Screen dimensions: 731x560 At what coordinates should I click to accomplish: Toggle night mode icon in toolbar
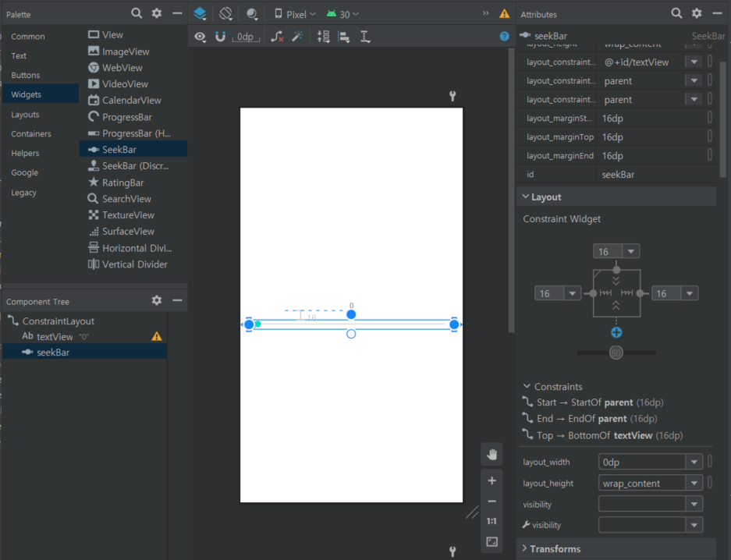(252, 14)
